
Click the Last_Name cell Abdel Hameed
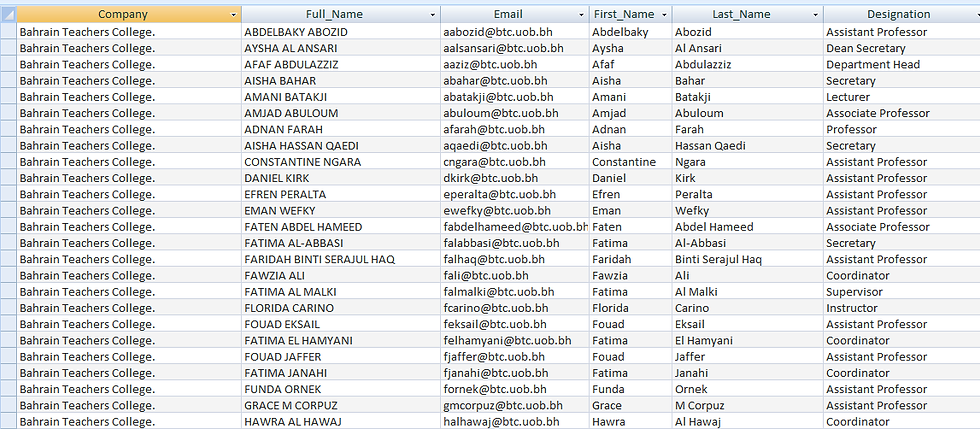click(x=748, y=227)
